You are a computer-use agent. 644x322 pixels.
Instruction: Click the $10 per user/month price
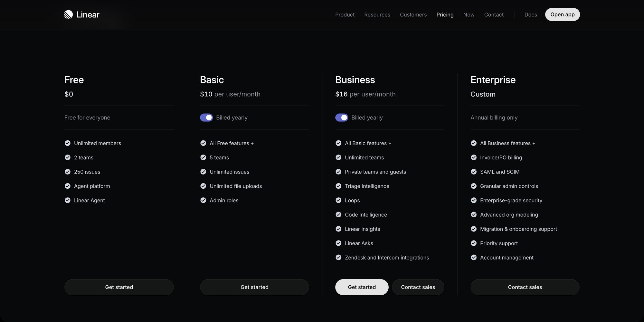pos(230,94)
